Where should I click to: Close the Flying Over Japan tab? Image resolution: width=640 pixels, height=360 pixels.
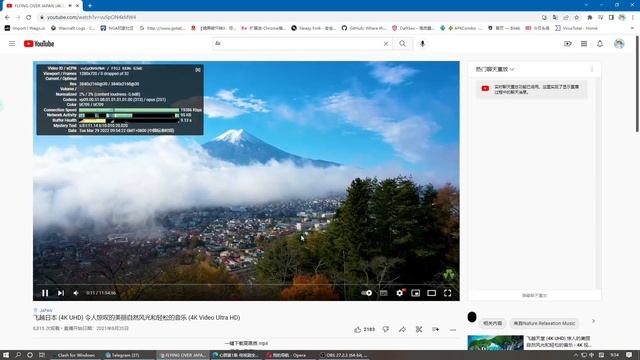[77, 6]
